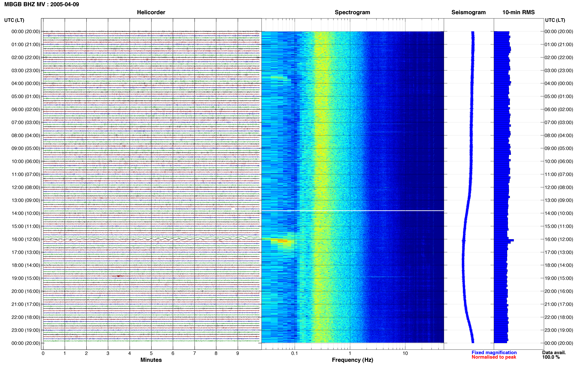Click the '100.0 %' data availability value
The image size is (588, 368).
[x=551, y=357]
